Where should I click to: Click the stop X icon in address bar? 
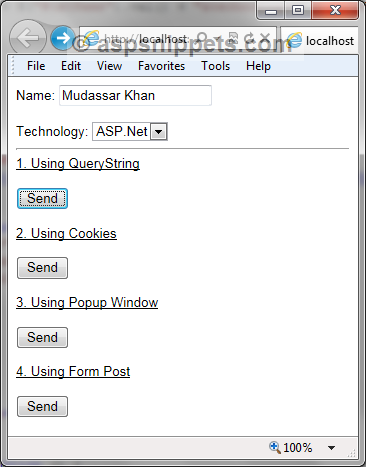tap(265, 38)
